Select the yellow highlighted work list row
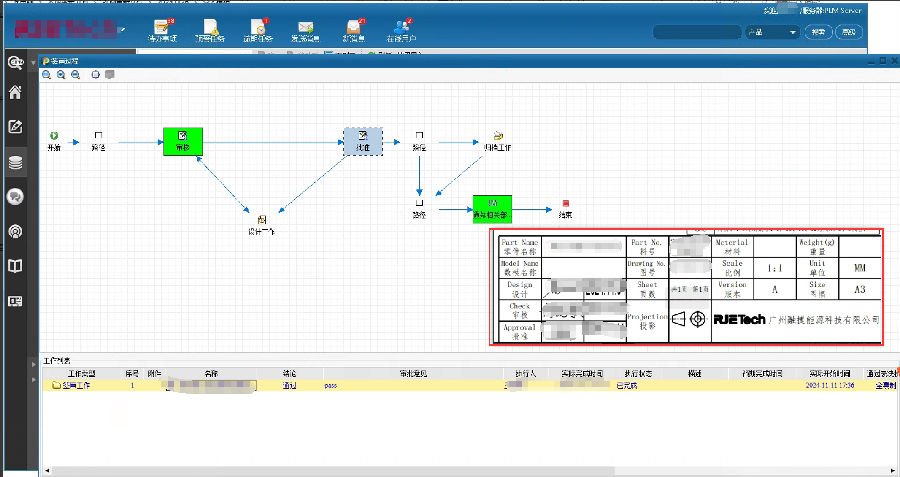900x477 pixels. (450, 385)
